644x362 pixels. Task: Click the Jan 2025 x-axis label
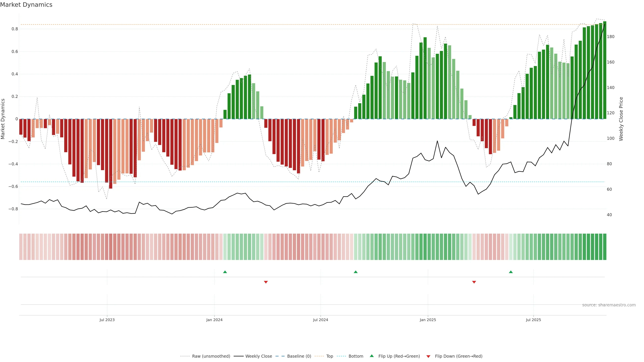pos(428,320)
